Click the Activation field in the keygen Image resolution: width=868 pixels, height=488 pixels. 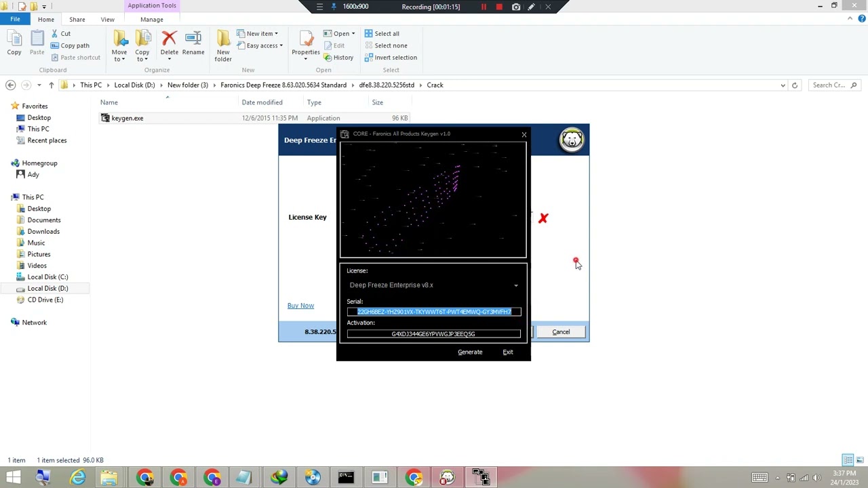pyautogui.click(x=434, y=333)
